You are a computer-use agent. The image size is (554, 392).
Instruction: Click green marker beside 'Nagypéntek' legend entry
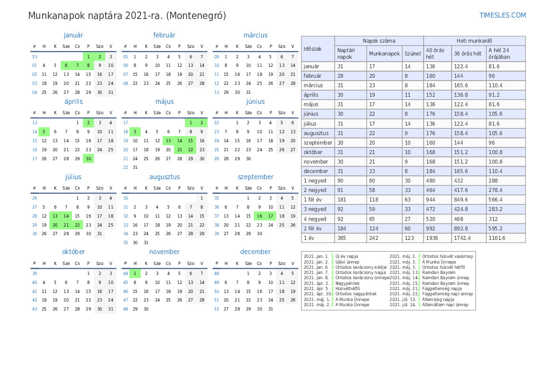click(333, 283)
